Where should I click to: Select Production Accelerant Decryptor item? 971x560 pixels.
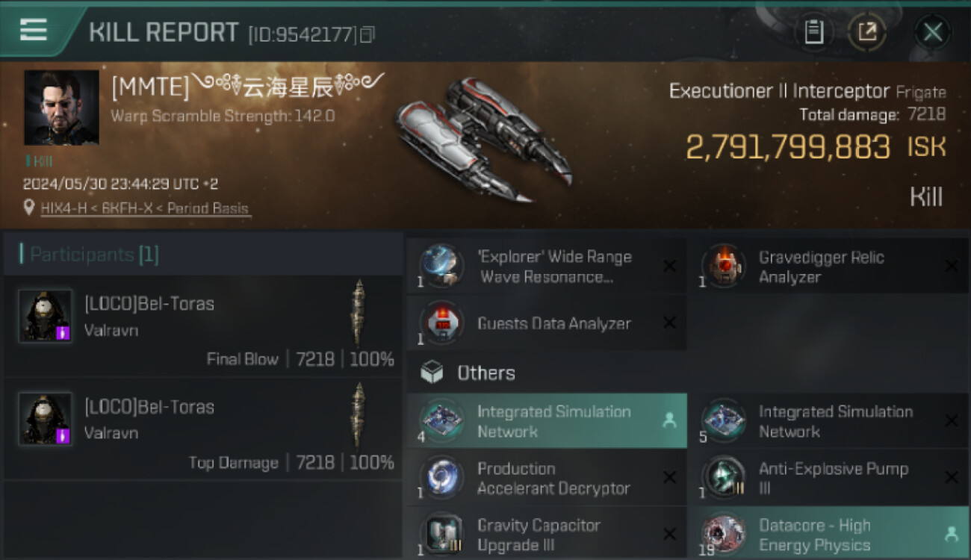(x=547, y=478)
